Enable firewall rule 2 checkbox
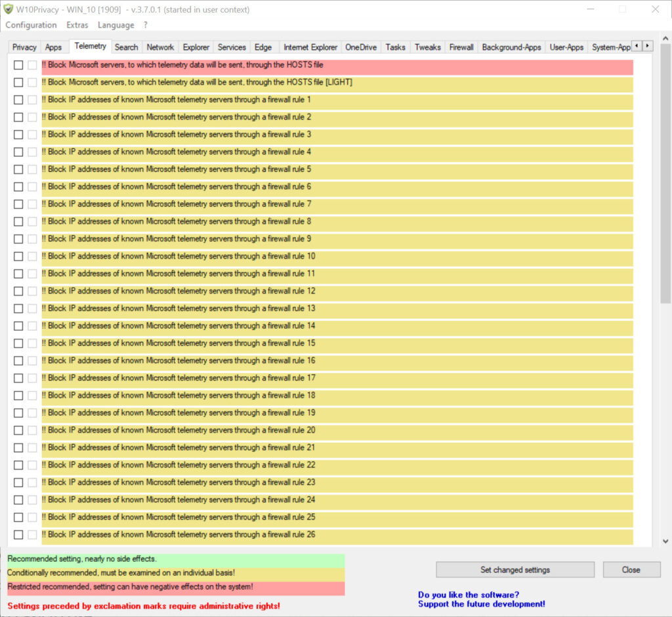The width and height of the screenshot is (672, 617). point(18,117)
